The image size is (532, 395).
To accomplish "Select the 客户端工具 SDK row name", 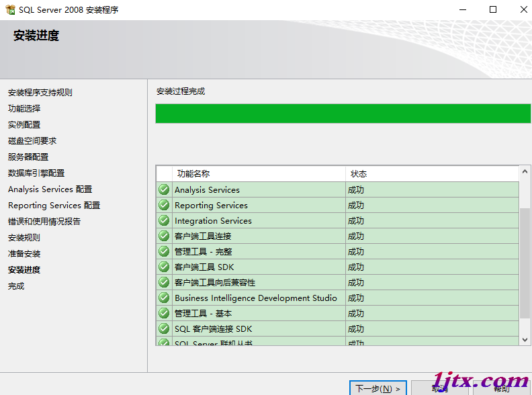I will tap(204, 267).
